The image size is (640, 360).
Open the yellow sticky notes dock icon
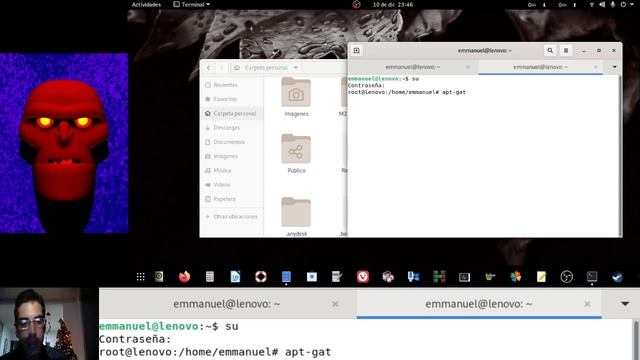click(541, 277)
